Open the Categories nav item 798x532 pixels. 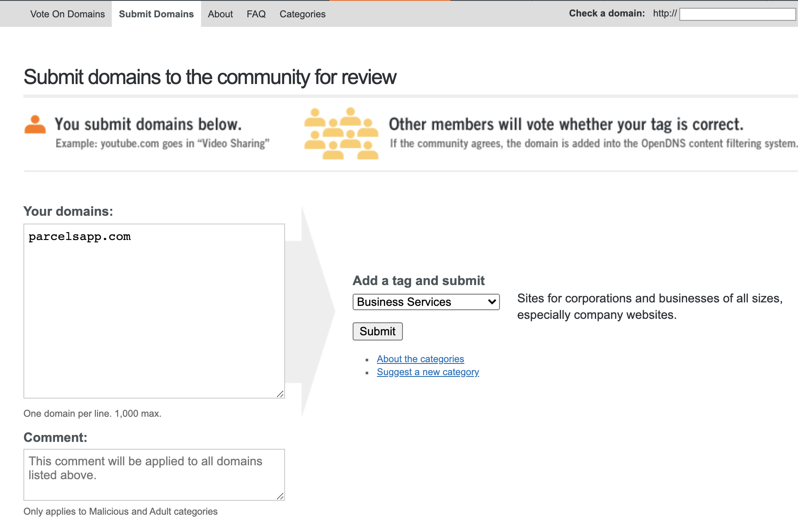click(x=302, y=14)
